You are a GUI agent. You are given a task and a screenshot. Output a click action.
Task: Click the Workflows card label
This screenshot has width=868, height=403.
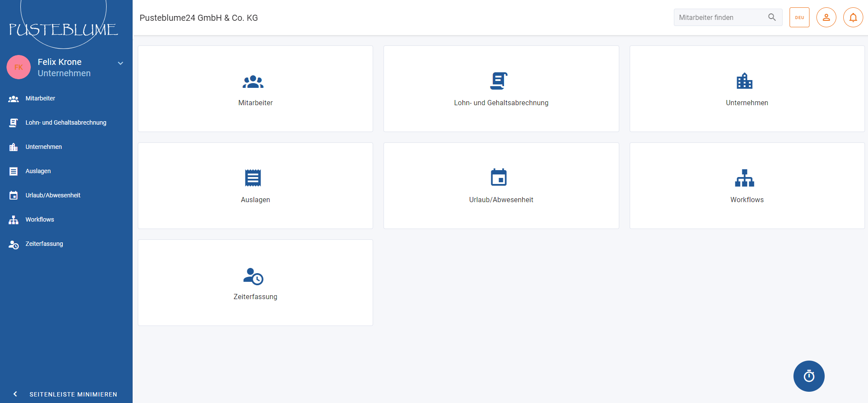pyautogui.click(x=747, y=200)
